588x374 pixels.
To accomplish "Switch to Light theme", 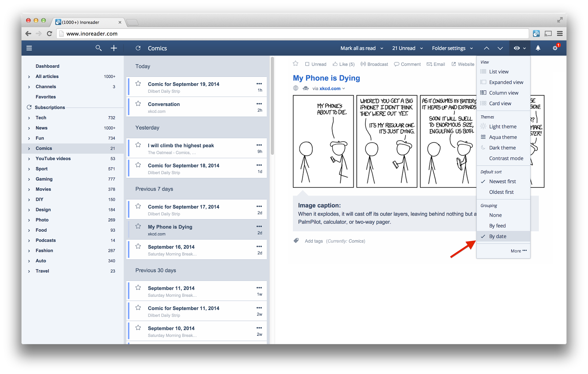I will 503,127.
